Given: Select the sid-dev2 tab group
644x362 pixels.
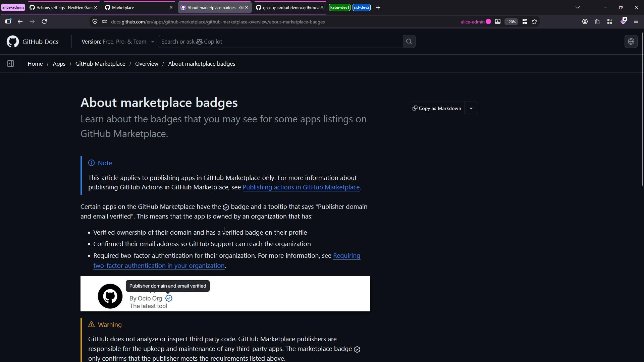Looking at the screenshot, I should pyautogui.click(x=362, y=7).
